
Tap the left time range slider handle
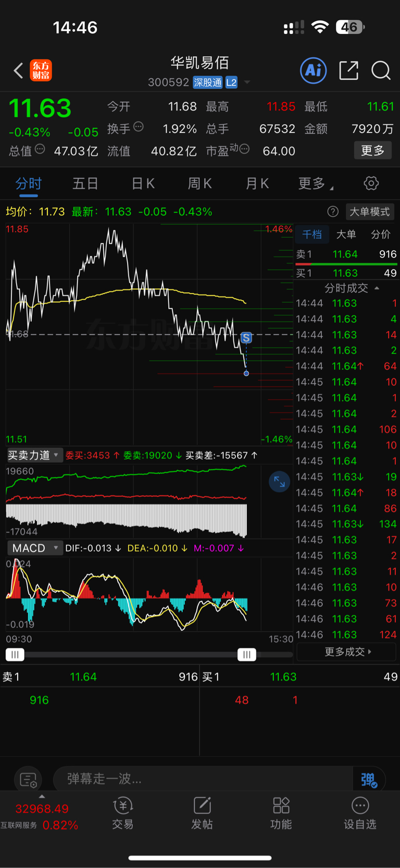pyautogui.click(x=15, y=655)
